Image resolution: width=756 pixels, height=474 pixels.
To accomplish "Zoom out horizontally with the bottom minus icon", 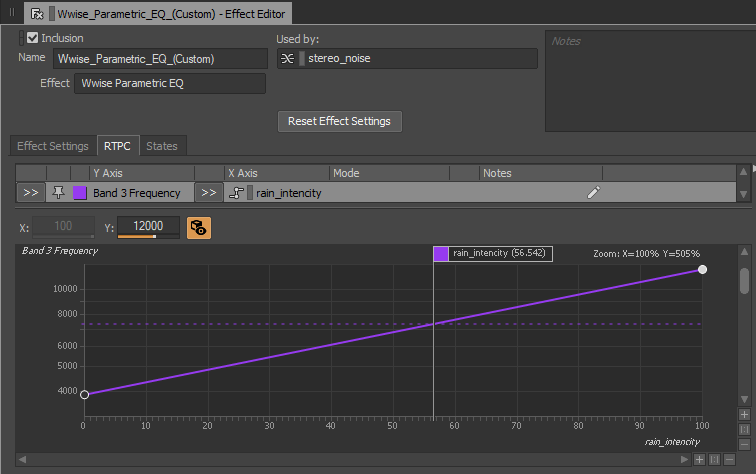I will tap(729, 460).
